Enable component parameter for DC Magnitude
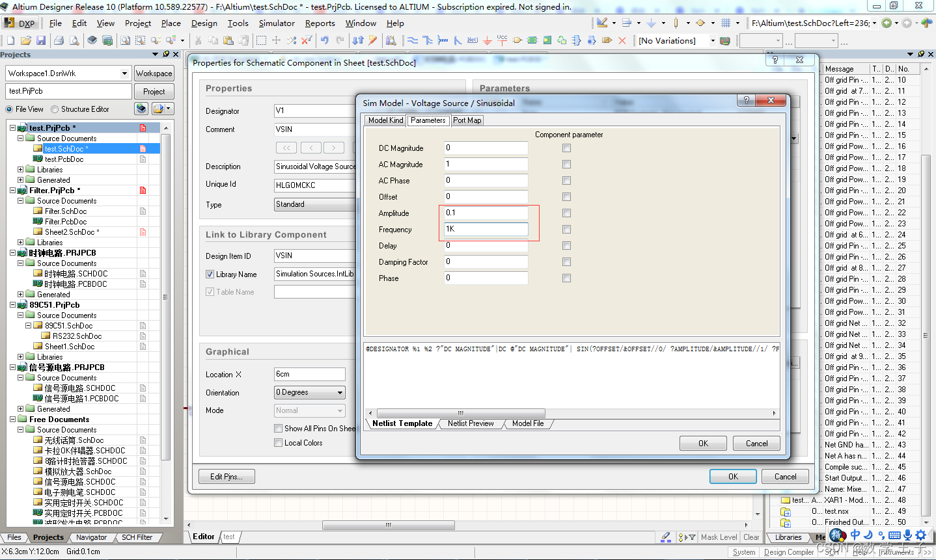936x560 pixels. [566, 148]
